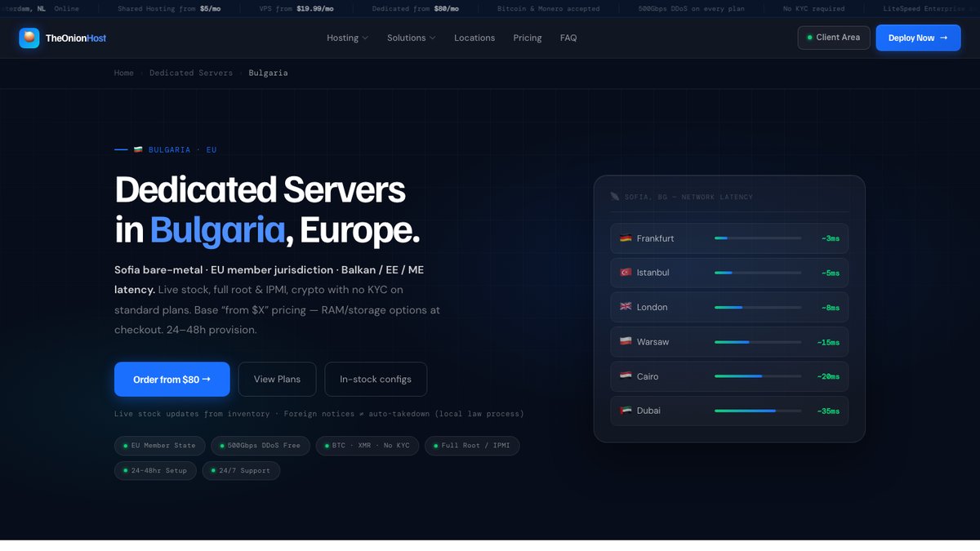
Task: Click the View Plans button
Action: 277,380
